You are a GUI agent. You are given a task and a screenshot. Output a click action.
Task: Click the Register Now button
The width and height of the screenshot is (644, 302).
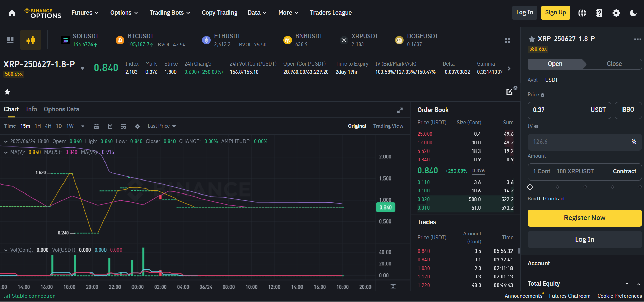[x=585, y=218]
